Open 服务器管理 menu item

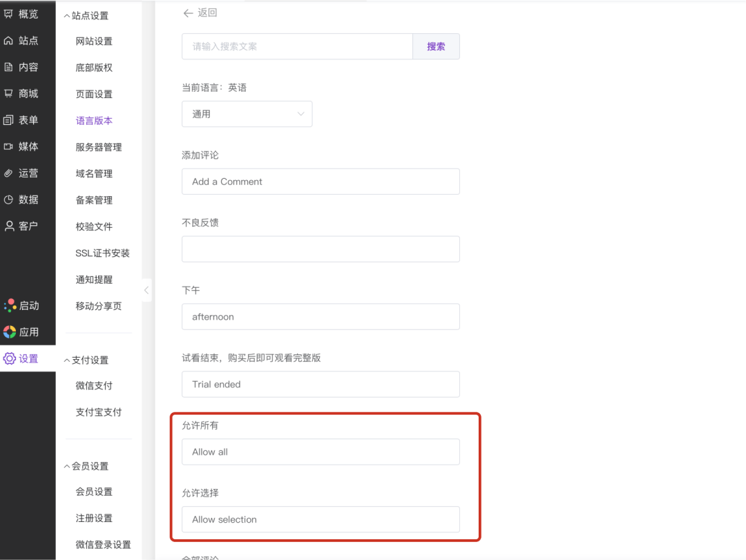click(98, 147)
